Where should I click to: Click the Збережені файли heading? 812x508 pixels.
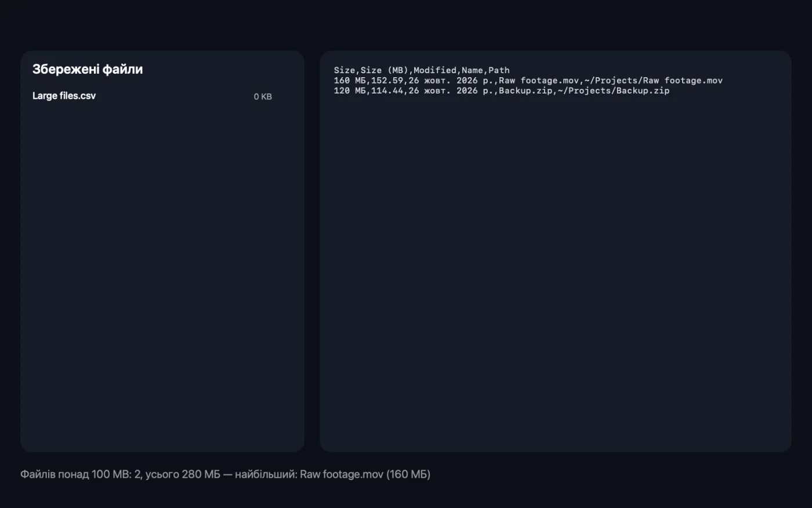[x=88, y=69]
